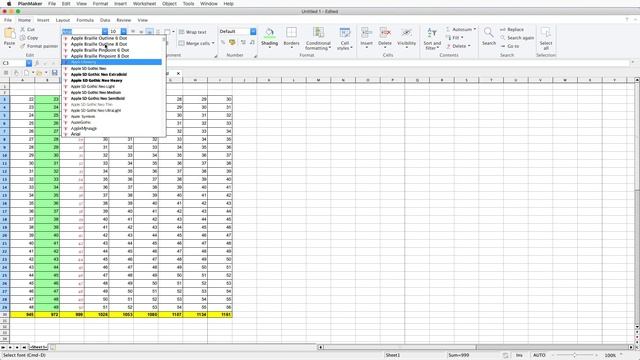This screenshot has width=640, height=360.
Task: Open the Shading color bucket
Action: click(269, 33)
